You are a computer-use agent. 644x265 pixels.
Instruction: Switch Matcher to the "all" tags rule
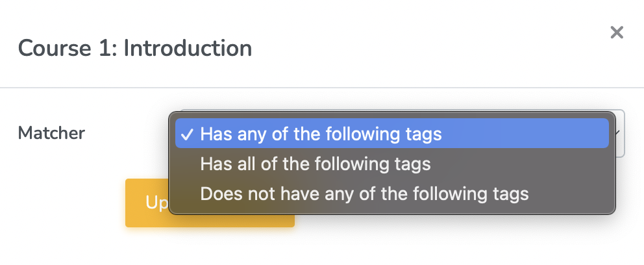(x=316, y=164)
